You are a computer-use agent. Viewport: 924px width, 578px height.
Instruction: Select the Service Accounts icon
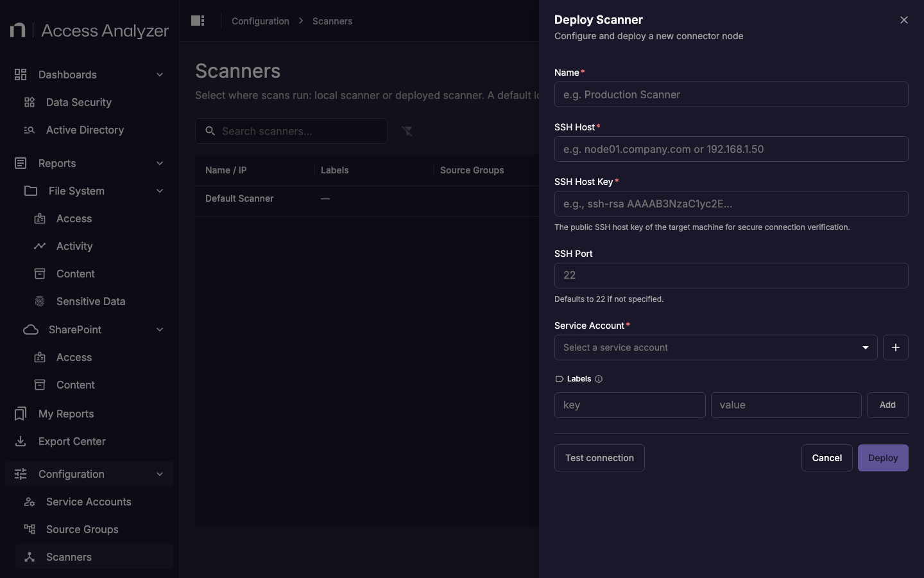point(28,502)
